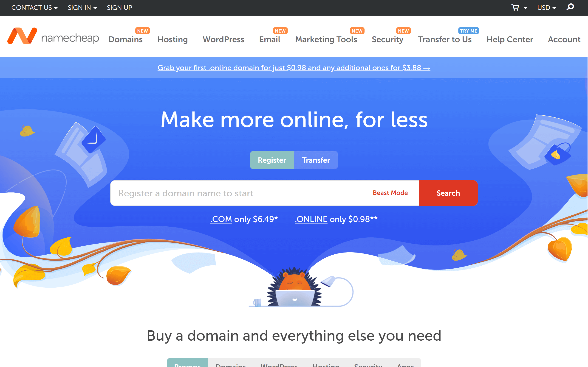Open the Marketing Tools menu item
The height and width of the screenshot is (367, 588).
[x=326, y=39]
